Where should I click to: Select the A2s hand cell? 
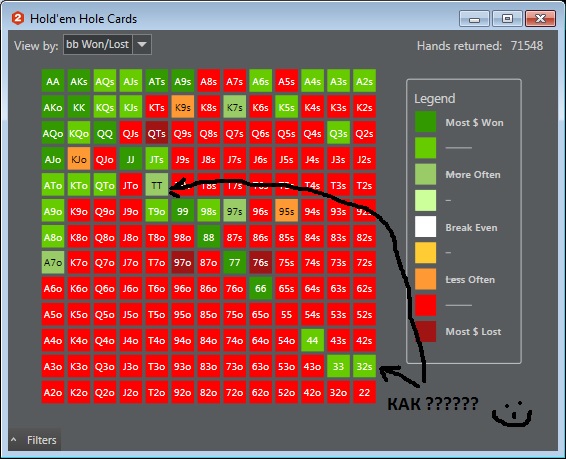coord(365,81)
